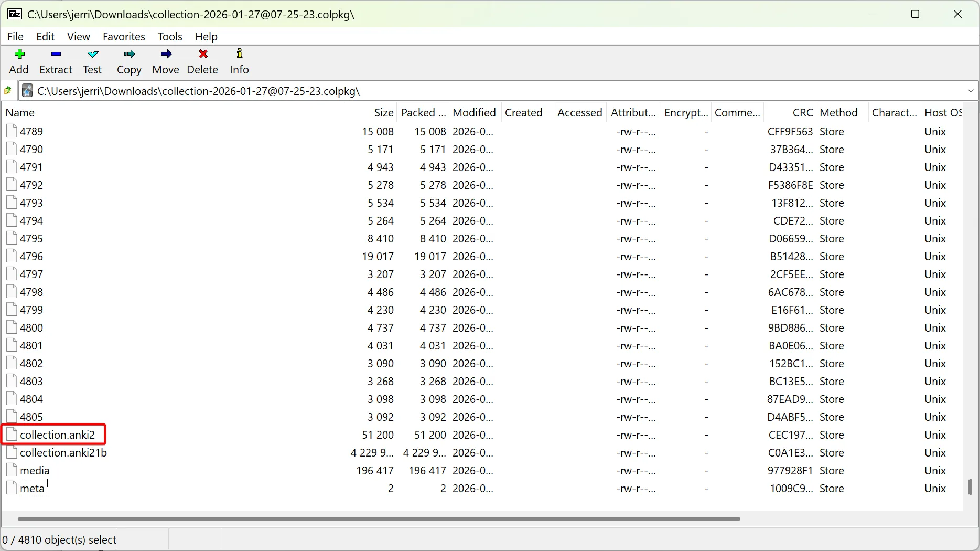Open the Info properties icon
This screenshot has width=980, height=551.
click(x=239, y=55)
